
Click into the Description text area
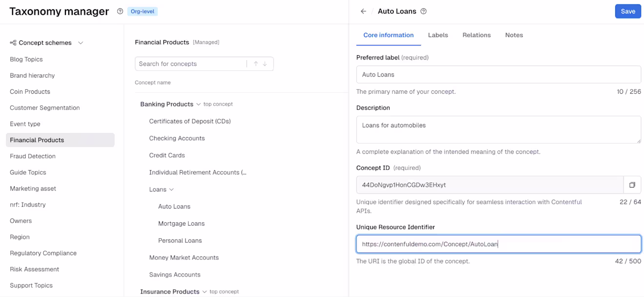point(499,129)
